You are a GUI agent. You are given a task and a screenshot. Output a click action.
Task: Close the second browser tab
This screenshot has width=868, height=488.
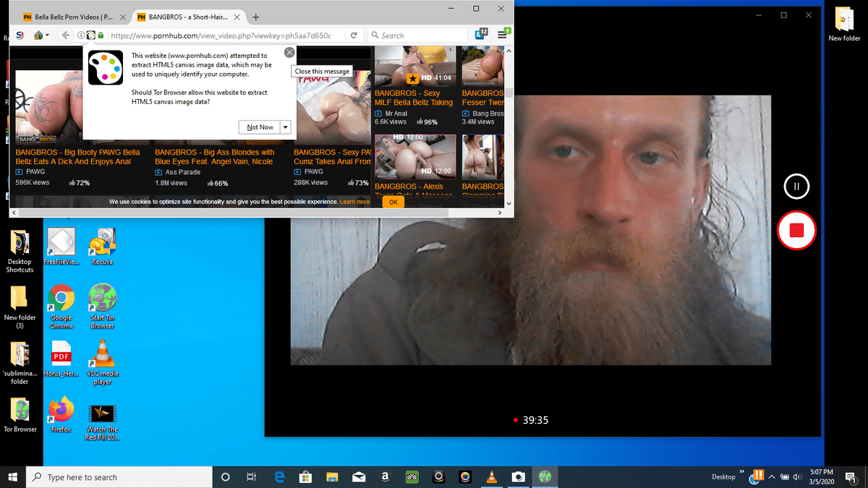(236, 17)
